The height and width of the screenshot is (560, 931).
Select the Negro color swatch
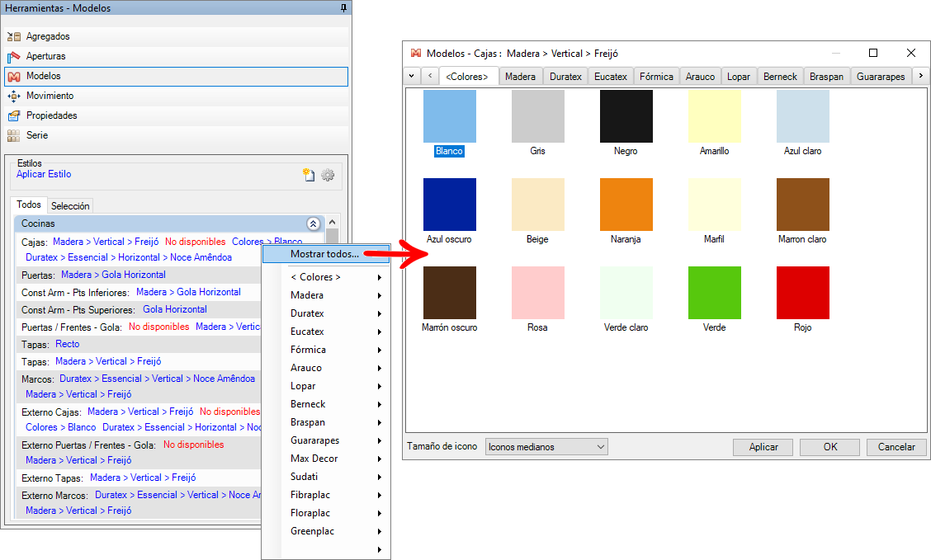tap(626, 116)
